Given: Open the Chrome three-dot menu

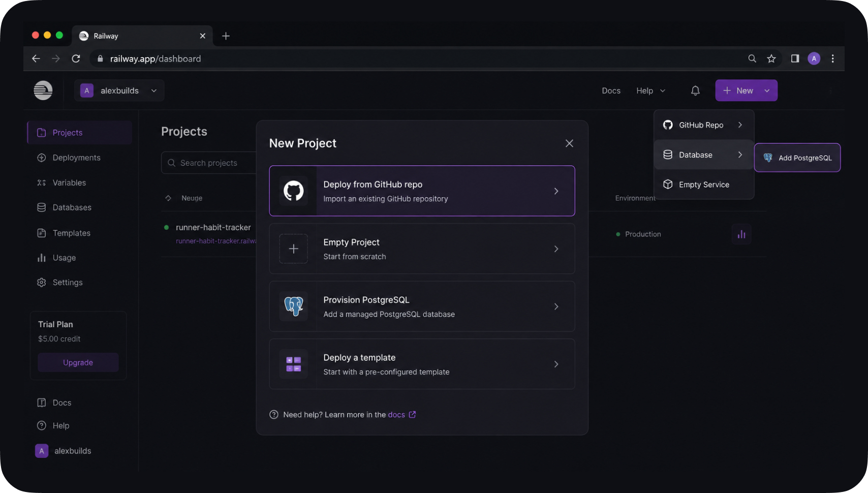Looking at the screenshot, I should tap(832, 58).
